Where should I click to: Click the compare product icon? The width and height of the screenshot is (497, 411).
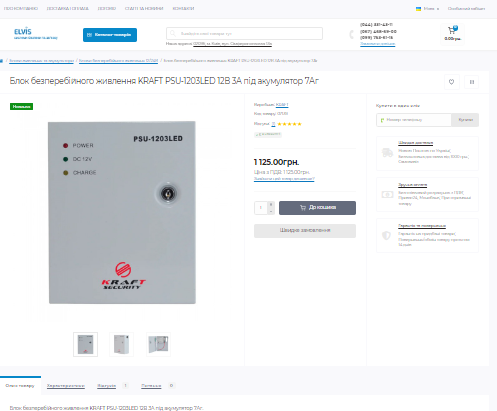(x=472, y=82)
